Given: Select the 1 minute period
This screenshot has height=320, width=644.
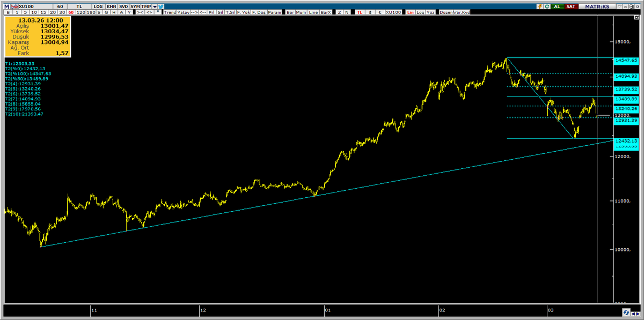Looking at the screenshot, I should [x=17, y=12].
